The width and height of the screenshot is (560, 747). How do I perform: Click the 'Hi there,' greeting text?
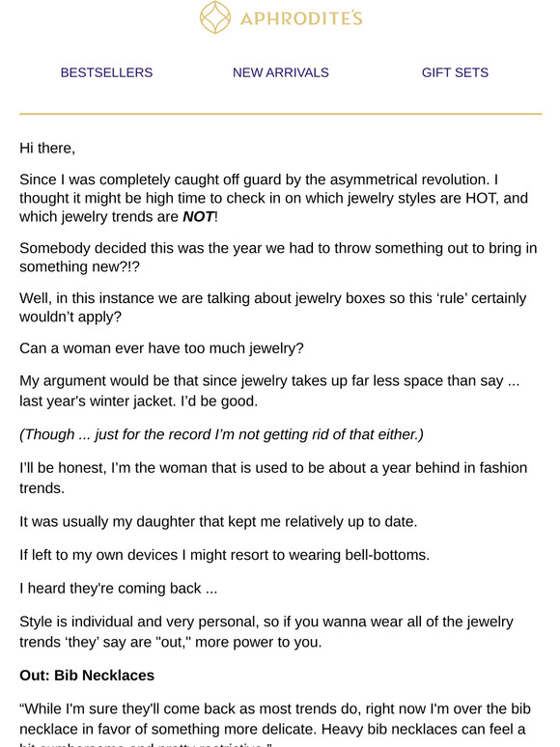point(47,149)
